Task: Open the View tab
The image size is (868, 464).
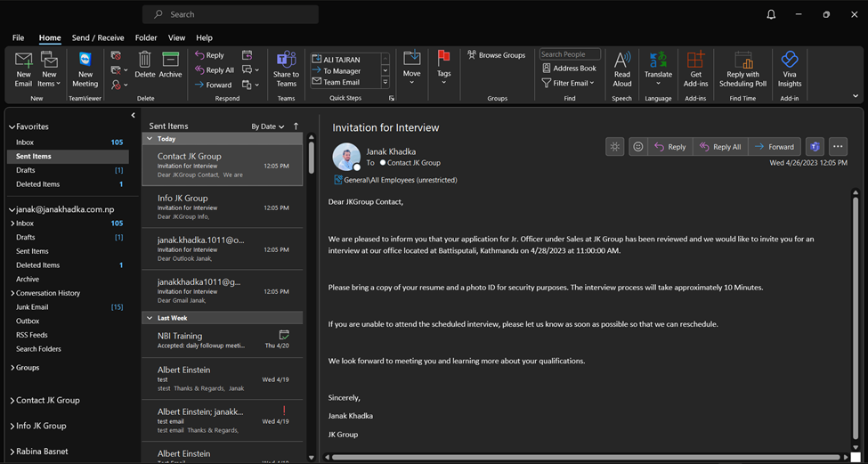Action: 176,37
